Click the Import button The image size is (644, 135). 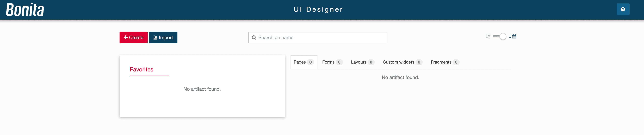point(163,37)
